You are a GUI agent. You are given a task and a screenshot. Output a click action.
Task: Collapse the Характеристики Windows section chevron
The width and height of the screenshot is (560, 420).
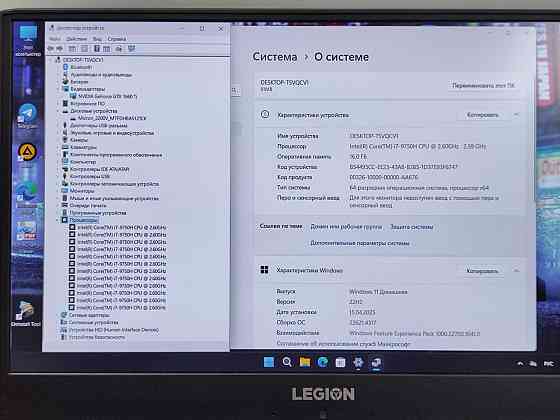[516, 270]
